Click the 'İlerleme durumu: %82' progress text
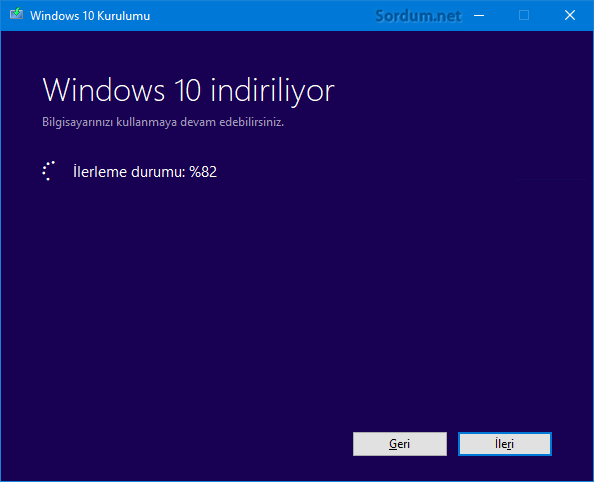Viewport: 594px width, 482px height. (x=145, y=172)
